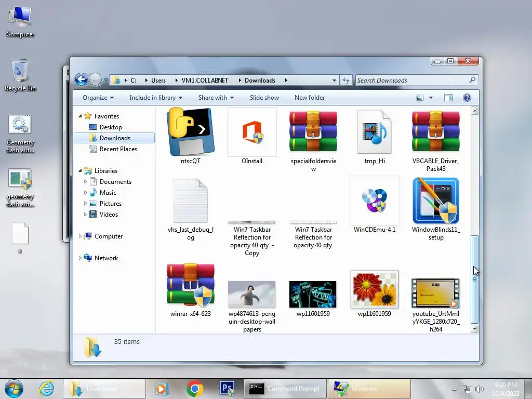
Task: Launch Google Chrome from the taskbar
Action: click(194, 389)
